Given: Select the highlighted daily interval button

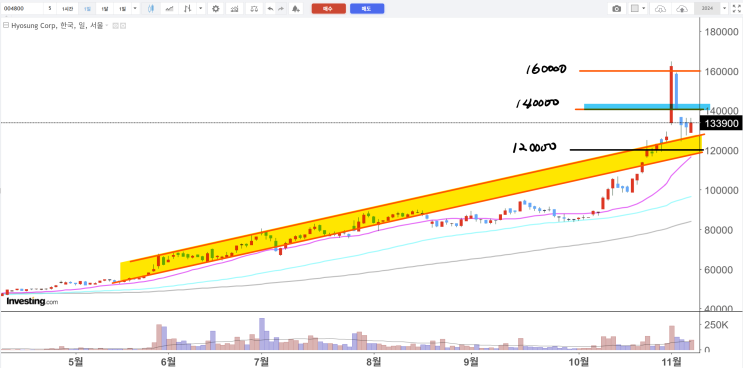Looking at the screenshot, I should (x=86, y=9).
